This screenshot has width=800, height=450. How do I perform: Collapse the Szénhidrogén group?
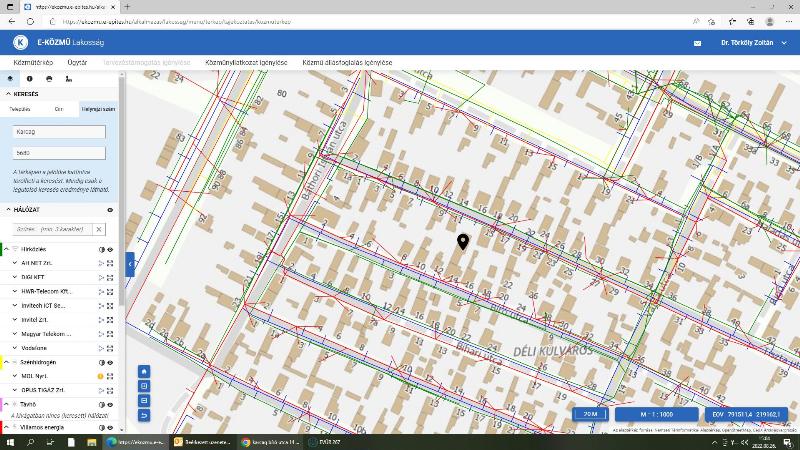click(x=7, y=362)
